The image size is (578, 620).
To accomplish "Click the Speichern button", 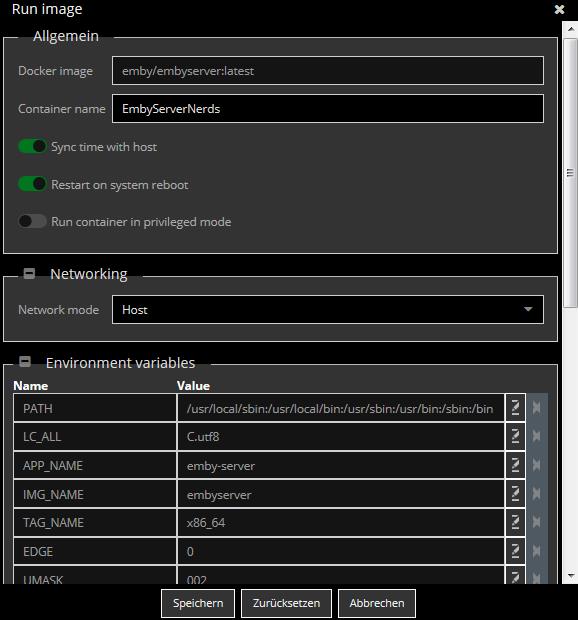I will tap(198, 603).
